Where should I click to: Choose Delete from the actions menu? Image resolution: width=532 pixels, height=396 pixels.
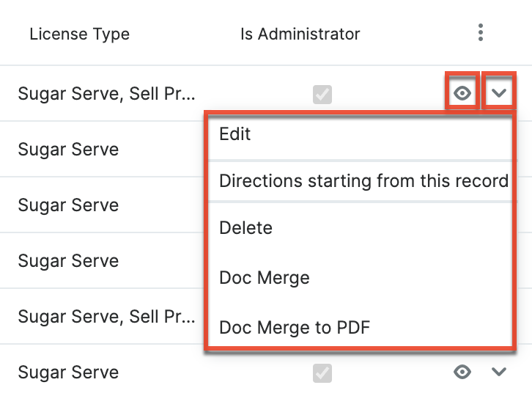[245, 228]
